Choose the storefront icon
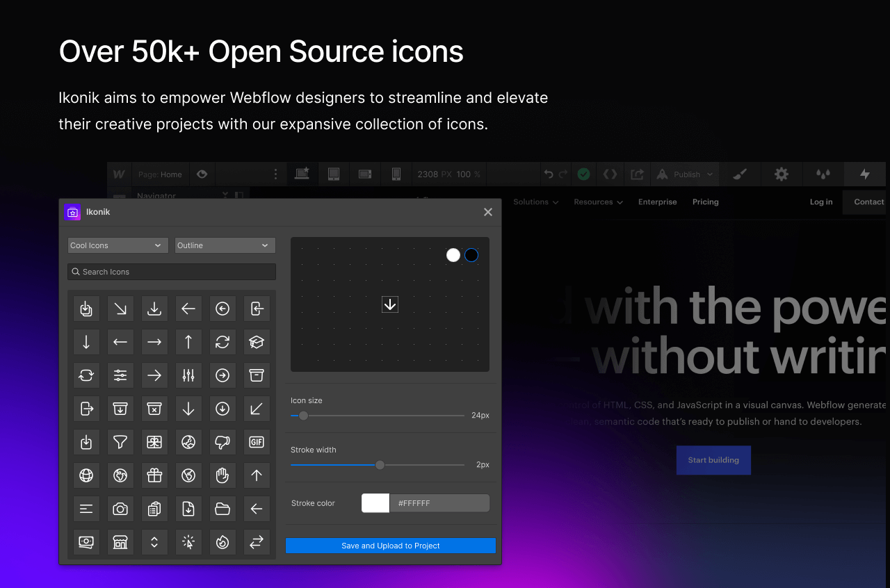The image size is (890, 588). tap(120, 542)
